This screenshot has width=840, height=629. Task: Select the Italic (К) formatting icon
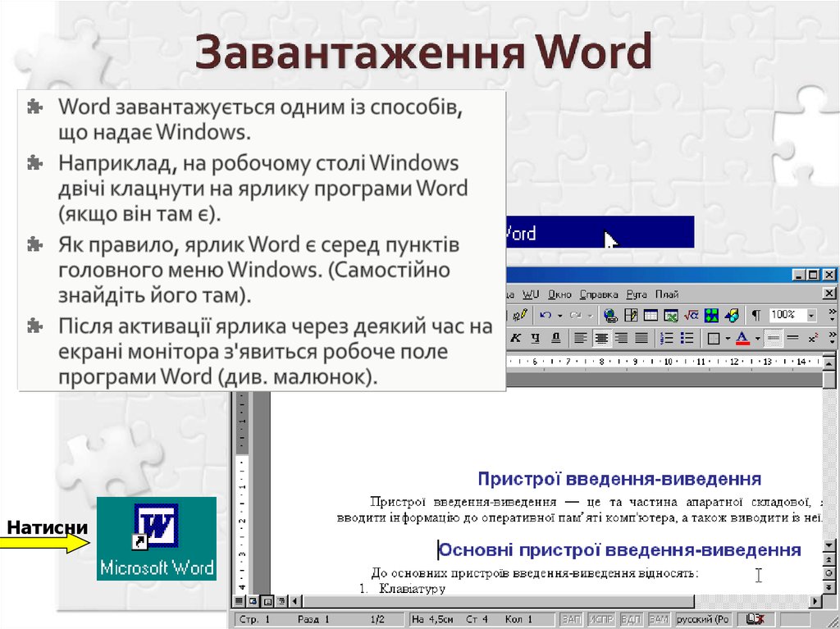pyautogui.click(x=514, y=335)
